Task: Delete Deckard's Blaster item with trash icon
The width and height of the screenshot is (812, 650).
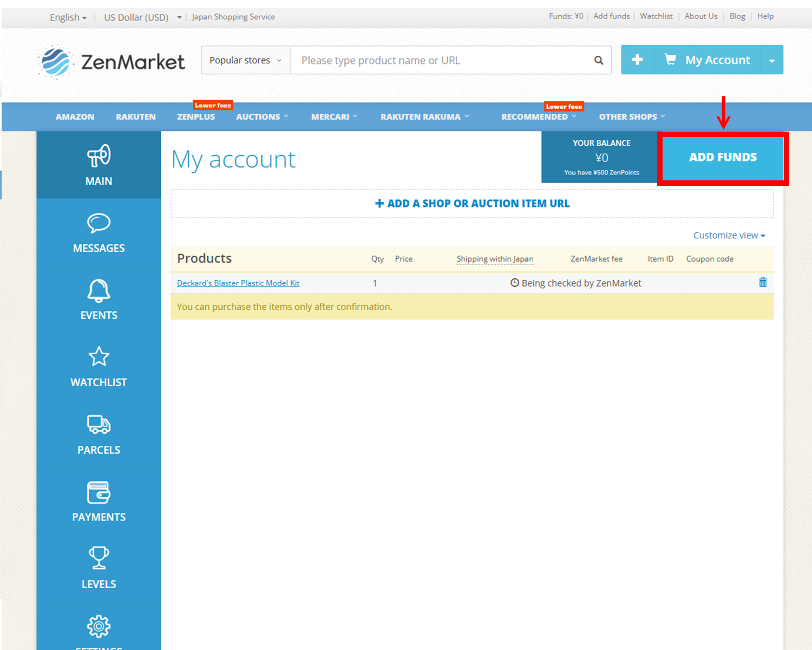Action: click(x=763, y=282)
